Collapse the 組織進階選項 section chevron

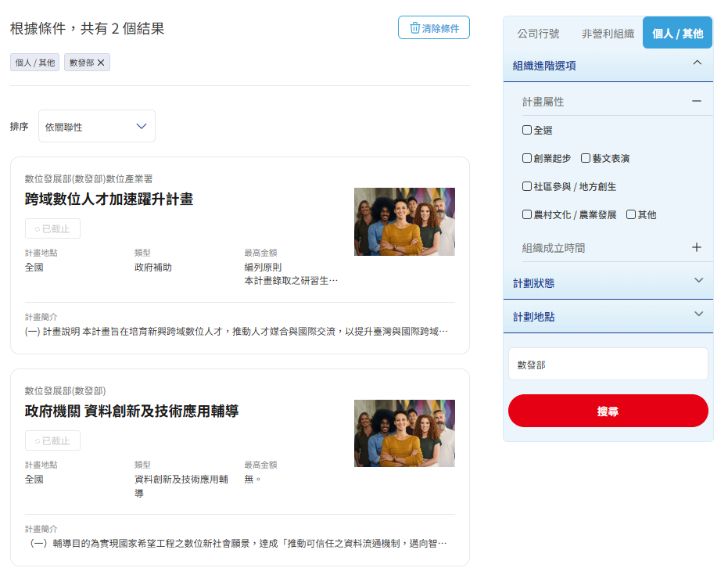coord(698,63)
